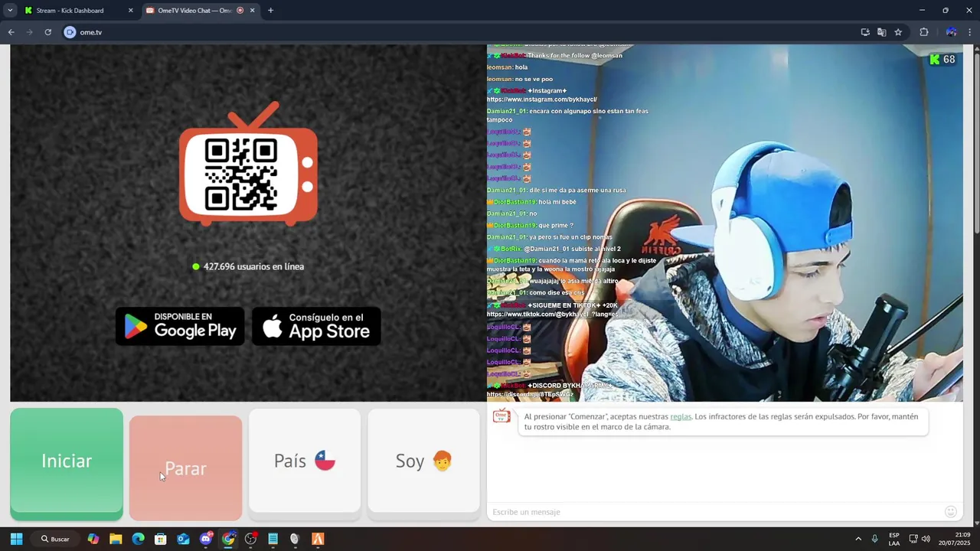Open Microsoft Store from the taskbar
The image size is (980, 551).
coord(160,539)
